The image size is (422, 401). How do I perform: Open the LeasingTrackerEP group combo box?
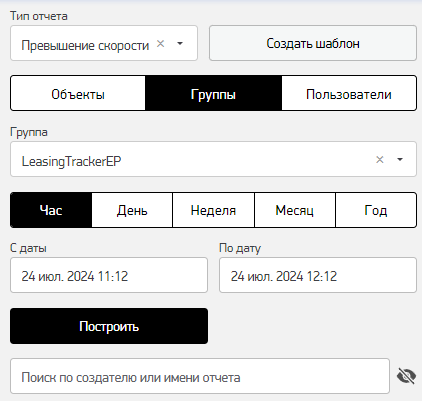(x=213, y=159)
